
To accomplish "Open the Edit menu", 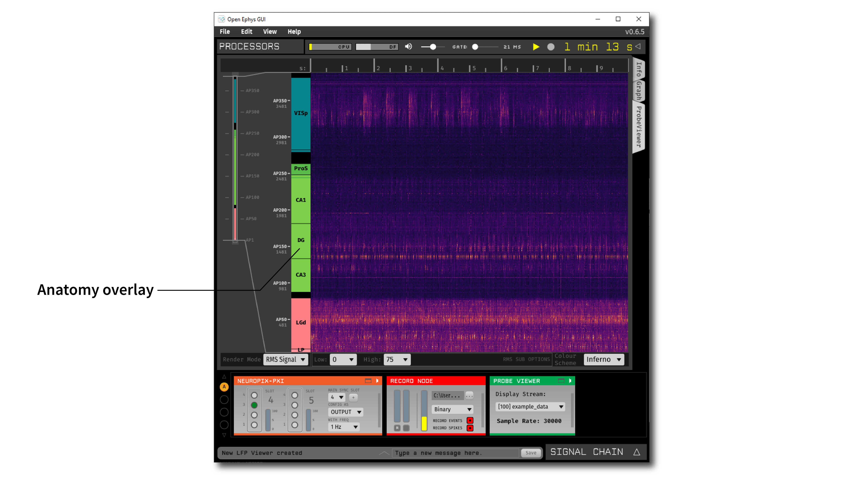I will [246, 32].
